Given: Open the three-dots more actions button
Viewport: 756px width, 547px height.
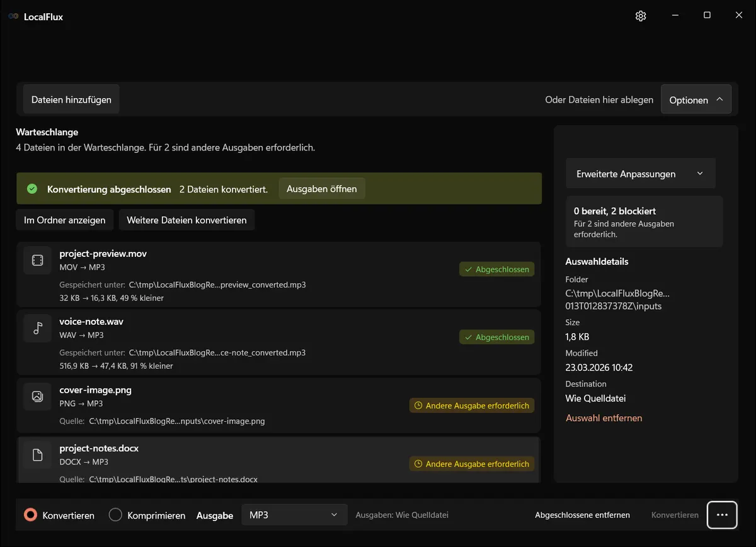Looking at the screenshot, I should click(722, 515).
